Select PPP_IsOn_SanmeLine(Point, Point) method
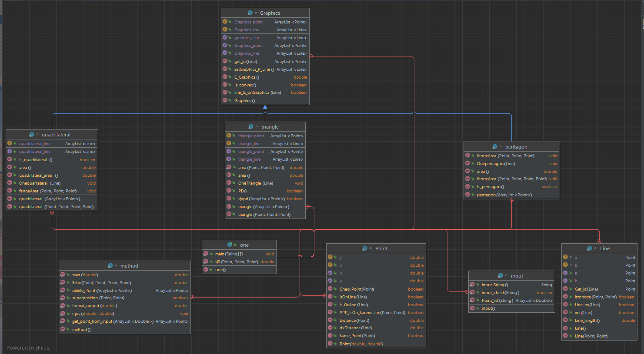 372,313
